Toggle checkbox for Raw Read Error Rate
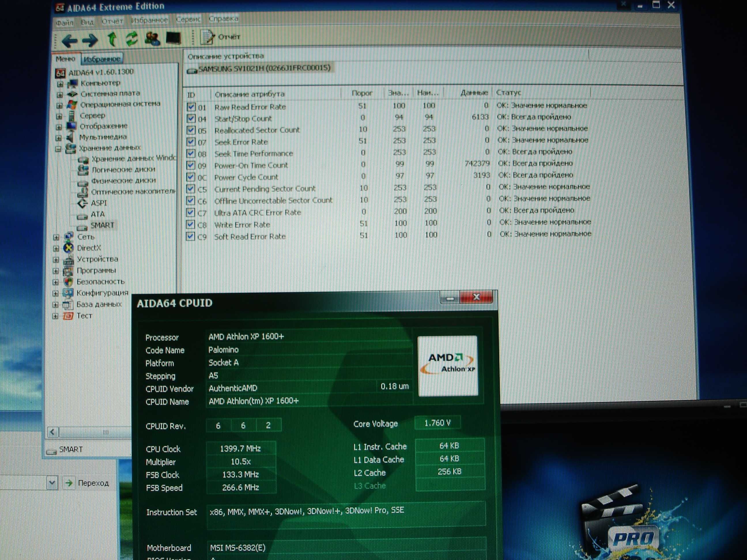 pyautogui.click(x=191, y=107)
